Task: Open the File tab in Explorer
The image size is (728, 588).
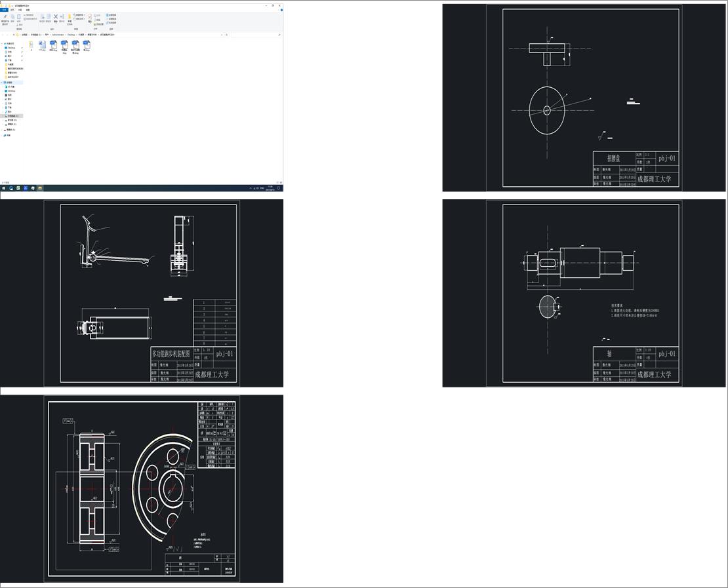Action: [4, 10]
